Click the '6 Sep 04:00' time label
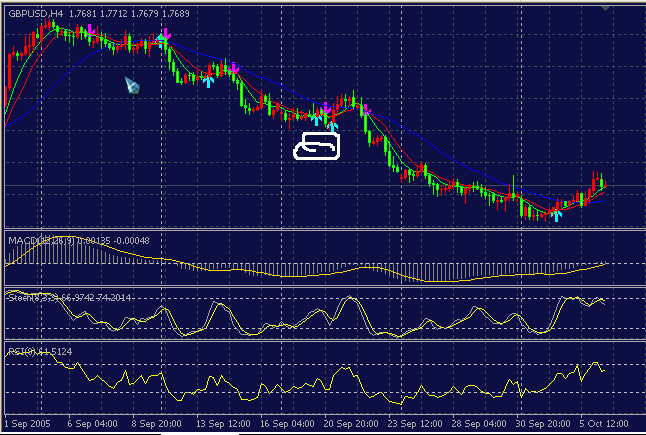This screenshot has height=435, width=646. pyautogui.click(x=92, y=423)
